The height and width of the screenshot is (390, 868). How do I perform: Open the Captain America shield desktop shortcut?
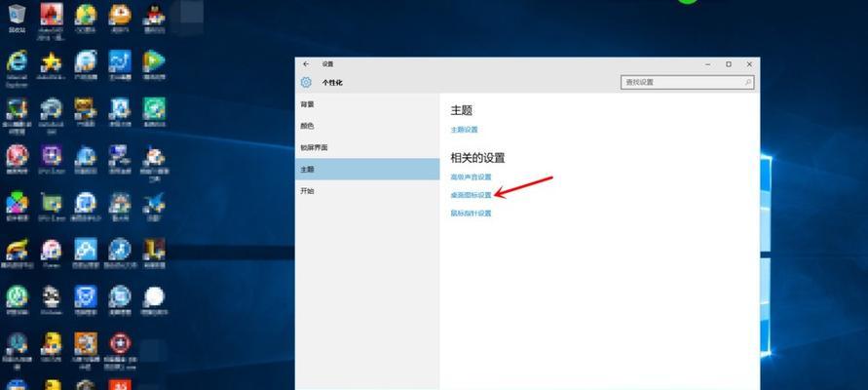pyautogui.click(x=120, y=343)
